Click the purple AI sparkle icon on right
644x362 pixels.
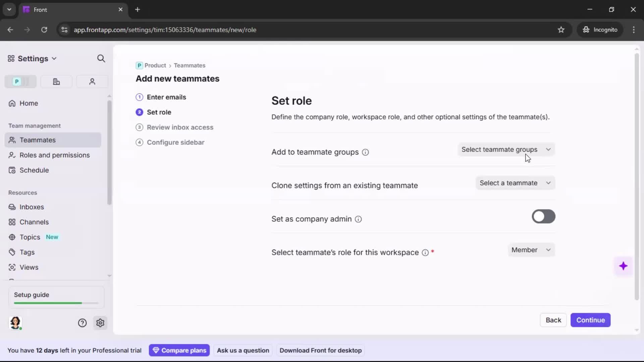pos(624,266)
